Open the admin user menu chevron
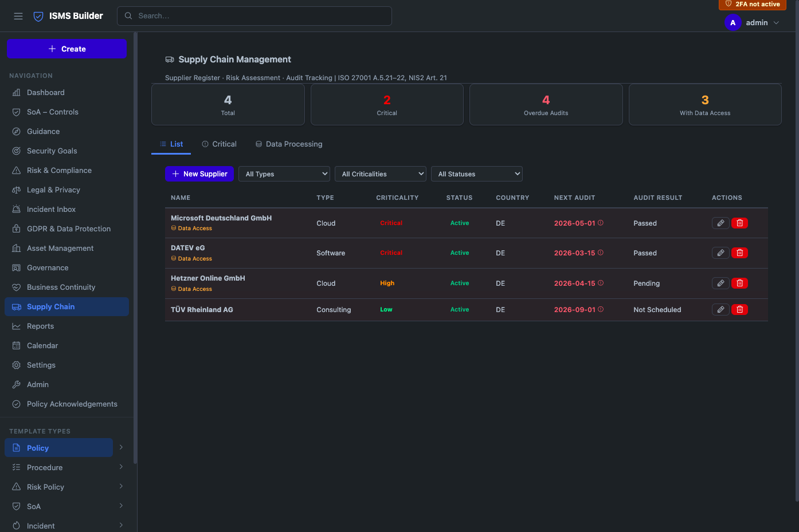The height and width of the screenshot is (532, 799). (x=776, y=23)
